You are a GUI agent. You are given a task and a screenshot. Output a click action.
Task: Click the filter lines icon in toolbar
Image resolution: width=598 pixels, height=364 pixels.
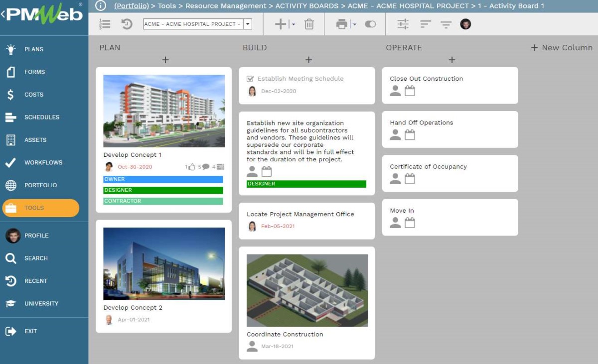(446, 24)
